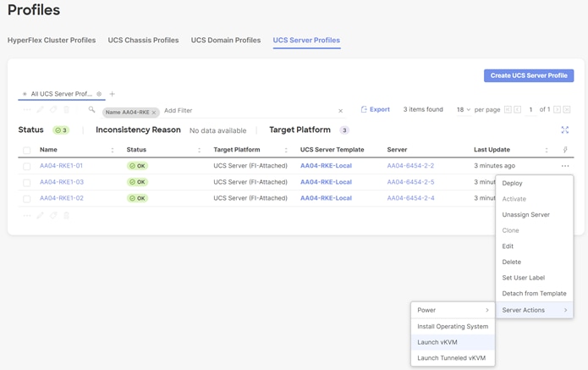Open the Name column sort menu

click(x=113, y=150)
